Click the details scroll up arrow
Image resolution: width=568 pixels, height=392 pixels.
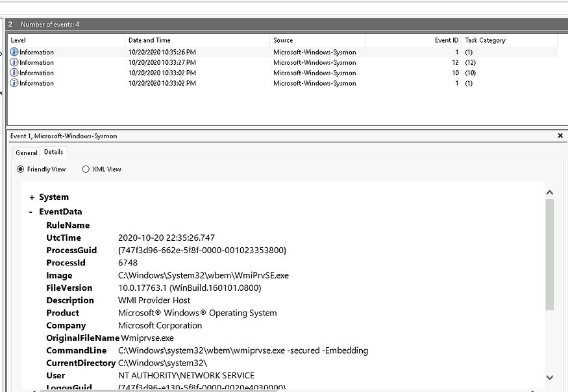(x=550, y=192)
